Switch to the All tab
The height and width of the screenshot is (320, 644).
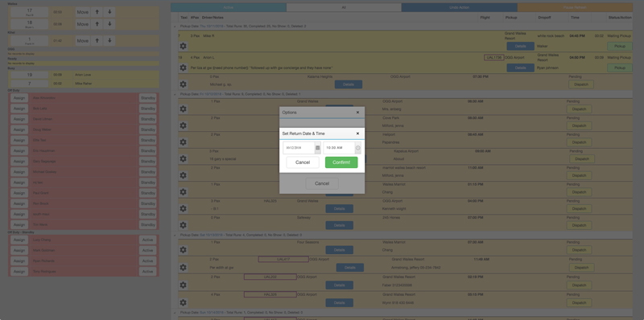[344, 7]
